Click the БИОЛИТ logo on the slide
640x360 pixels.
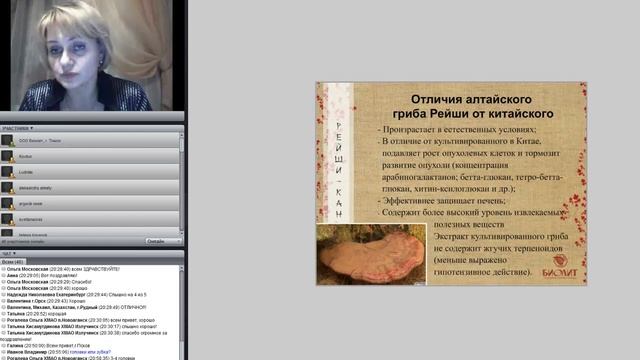(560, 267)
